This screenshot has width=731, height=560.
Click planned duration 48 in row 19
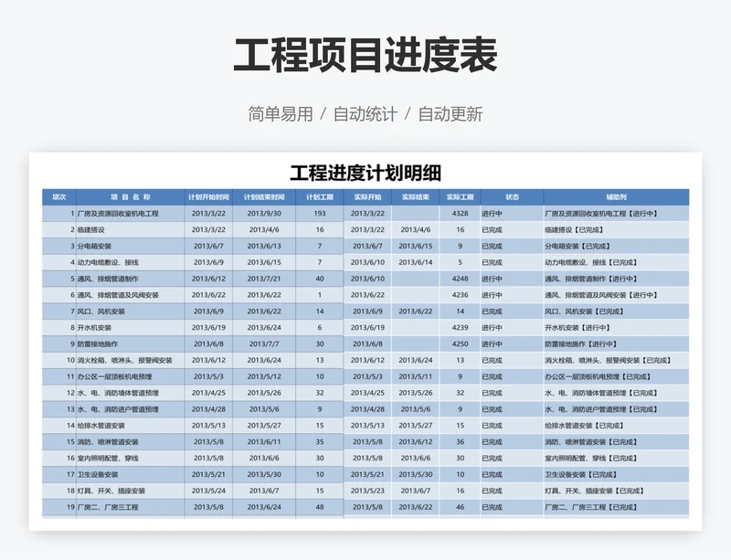[x=319, y=507]
